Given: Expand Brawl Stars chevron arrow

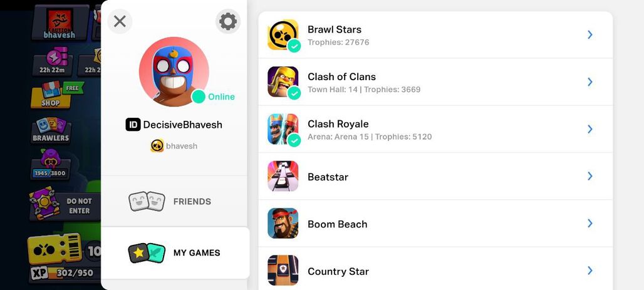Looking at the screenshot, I should coord(589,35).
